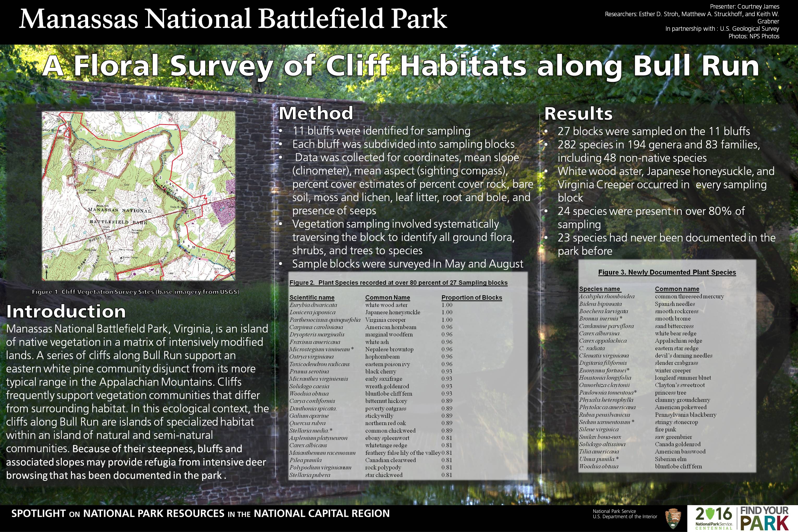
Task: Click the Figure 3 'Common name' column header
Action: point(677,289)
